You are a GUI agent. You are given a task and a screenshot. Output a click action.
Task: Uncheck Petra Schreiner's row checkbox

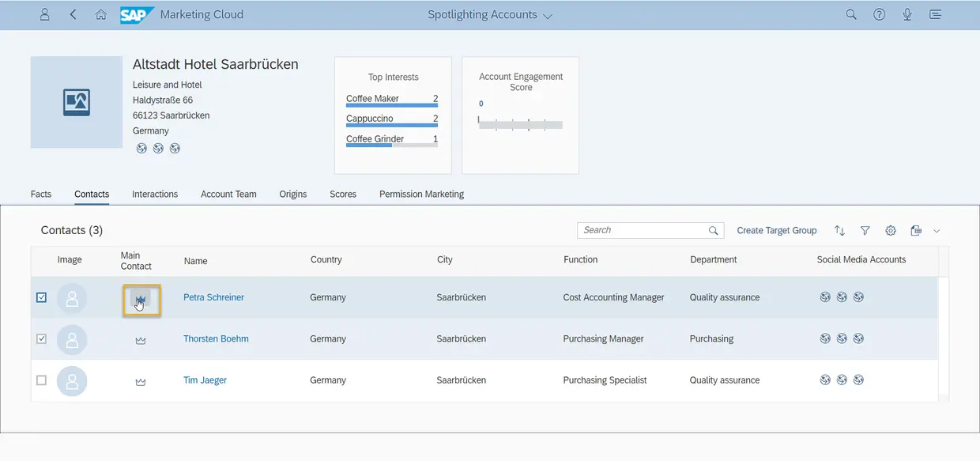tap(42, 297)
